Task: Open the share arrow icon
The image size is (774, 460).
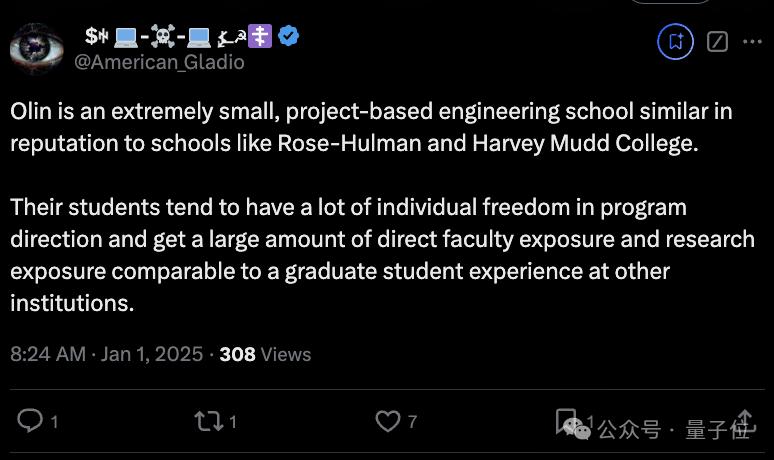Action: pos(745,420)
